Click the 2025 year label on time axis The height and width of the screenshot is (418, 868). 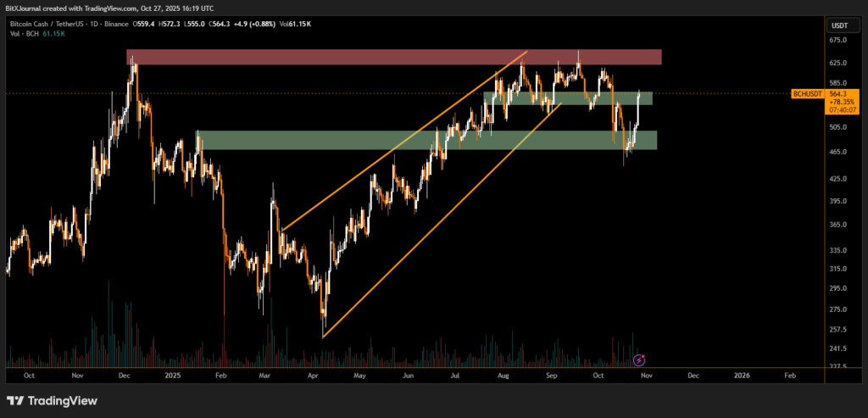173,375
